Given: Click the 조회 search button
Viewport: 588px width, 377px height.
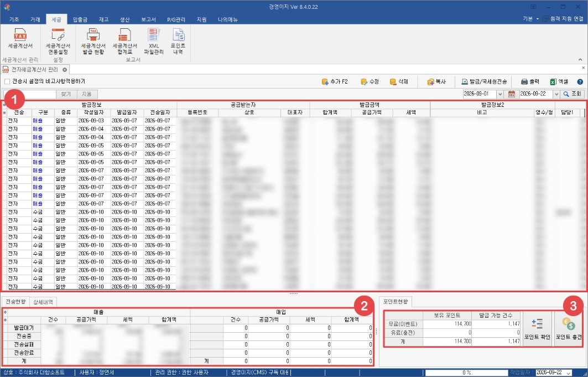Looking at the screenshot, I should click(x=573, y=94).
